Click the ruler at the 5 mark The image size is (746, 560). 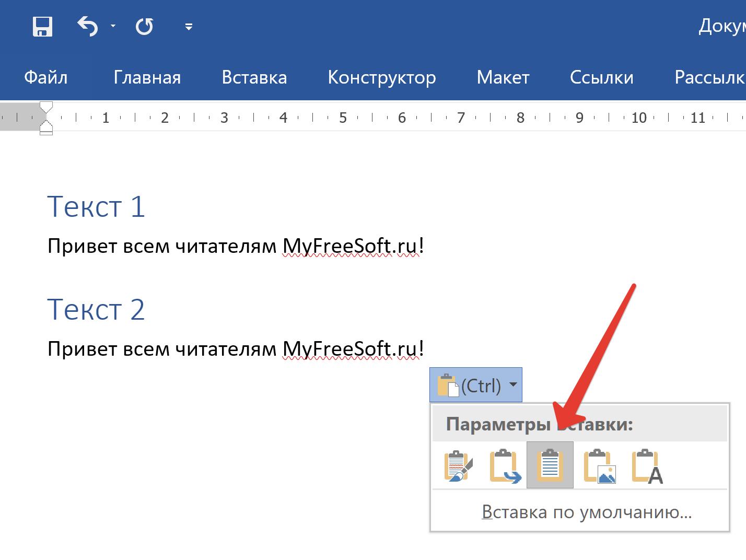343,118
